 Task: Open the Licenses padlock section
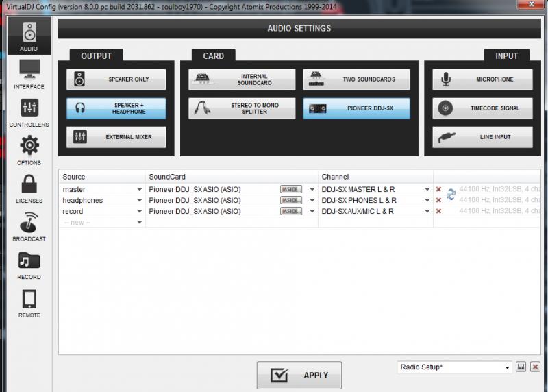coord(29,189)
